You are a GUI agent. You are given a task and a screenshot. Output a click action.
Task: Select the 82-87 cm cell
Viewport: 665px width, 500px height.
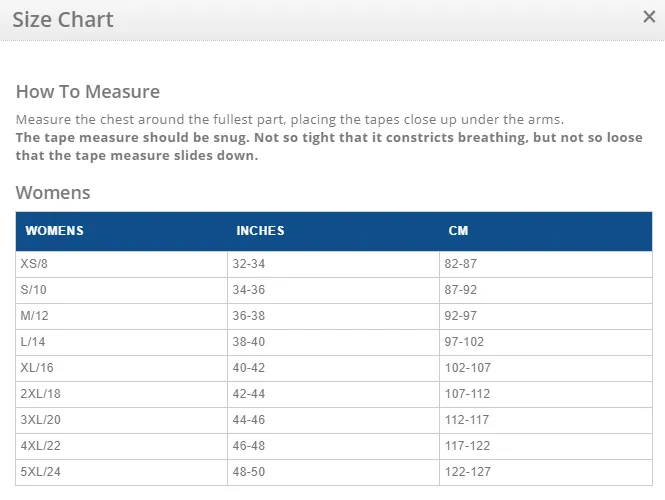point(546,264)
